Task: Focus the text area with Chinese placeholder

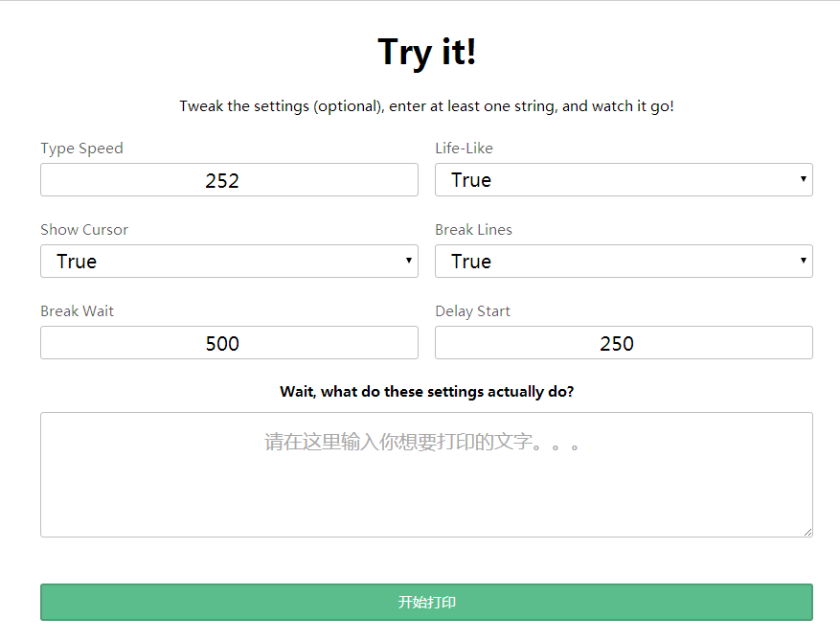Action: 426,475
